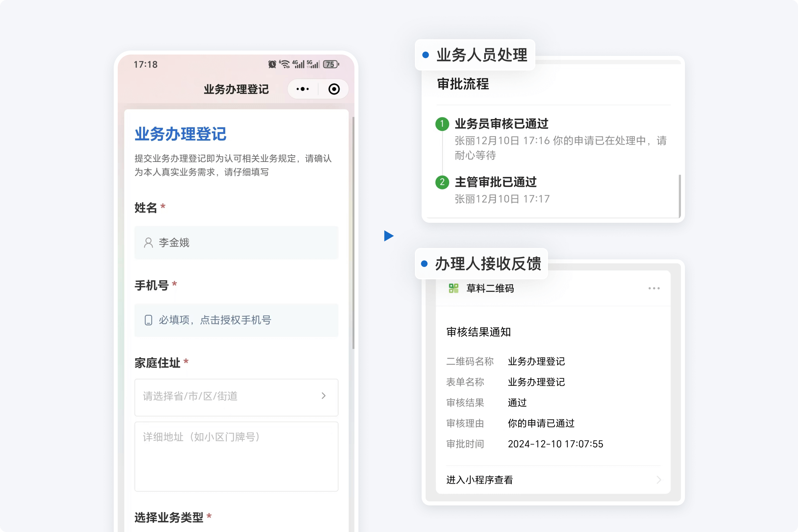Click the 二维码名称 value 业务办理登记
The height and width of the screenshot is (532, 798).
point(536,361)
